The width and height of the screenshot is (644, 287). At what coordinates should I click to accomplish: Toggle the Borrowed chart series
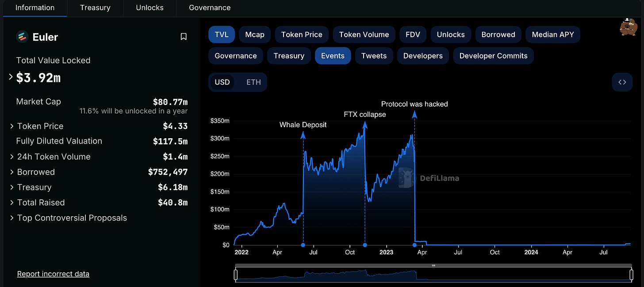[498, 35]
